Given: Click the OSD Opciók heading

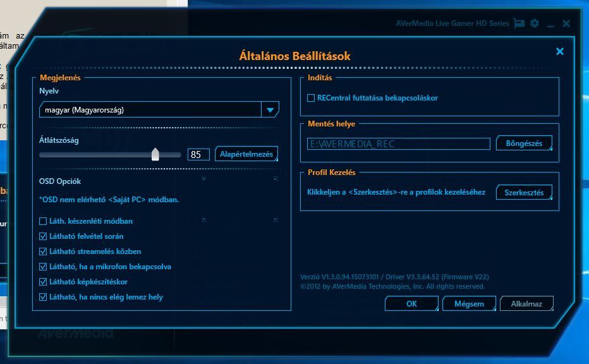Looking at the screenshot, I should (60, 181).
